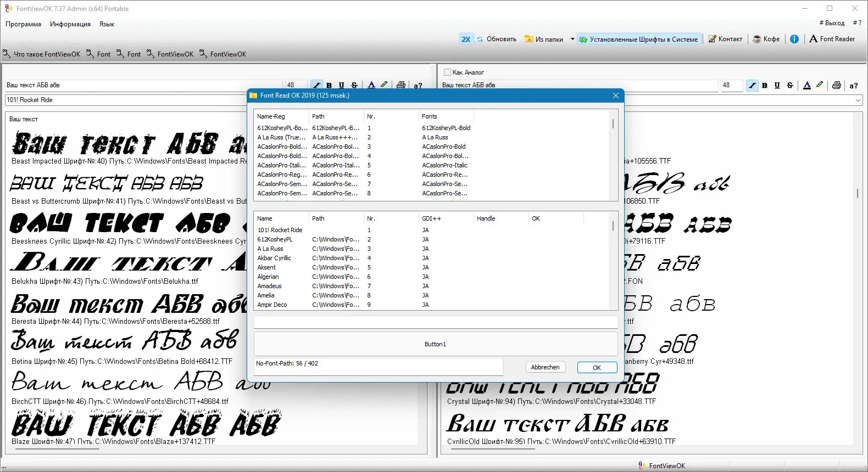Select Установленные Шрифты в Системе

(x=639, y=39)
